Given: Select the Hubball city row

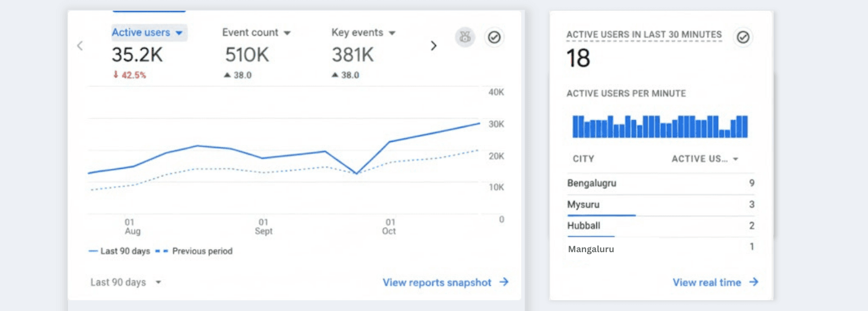Looking at the screenshot, I should tap(660, 226).
